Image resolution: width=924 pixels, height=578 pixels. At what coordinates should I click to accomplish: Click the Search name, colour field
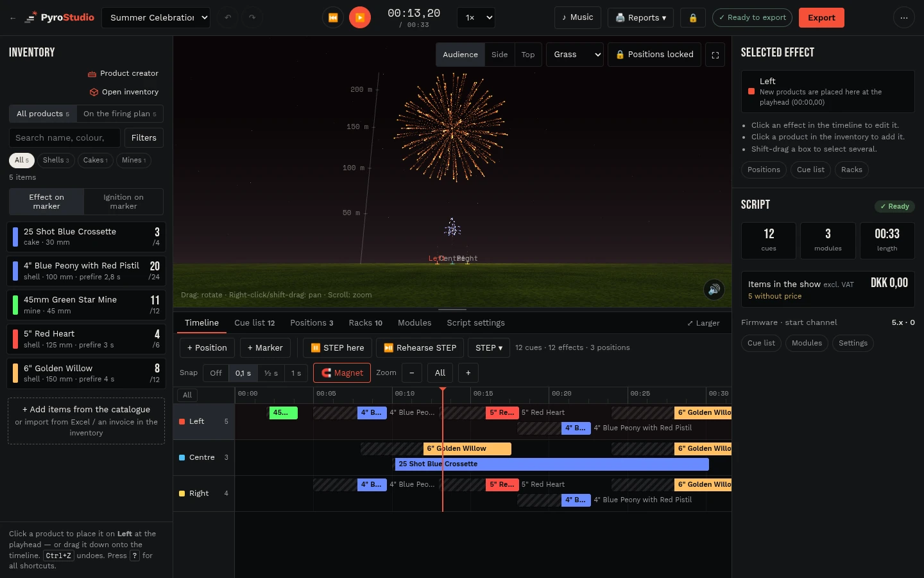coord(64,138)
